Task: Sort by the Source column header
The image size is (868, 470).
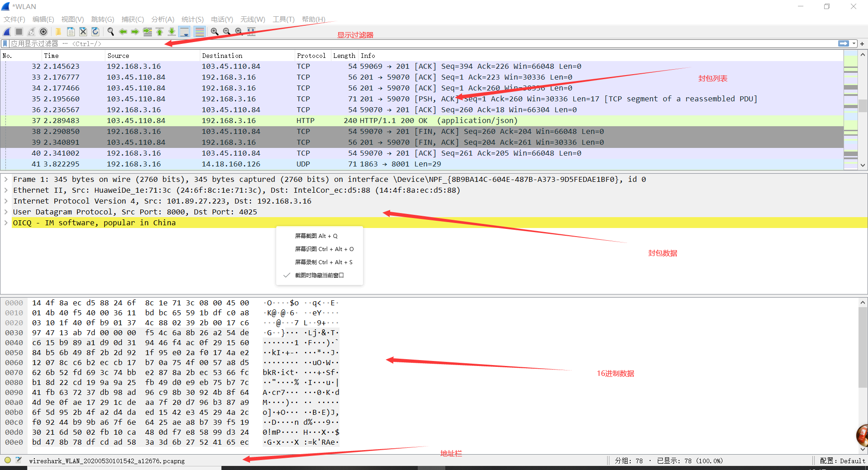Action: pyautogui.click(x=152, y=56)
